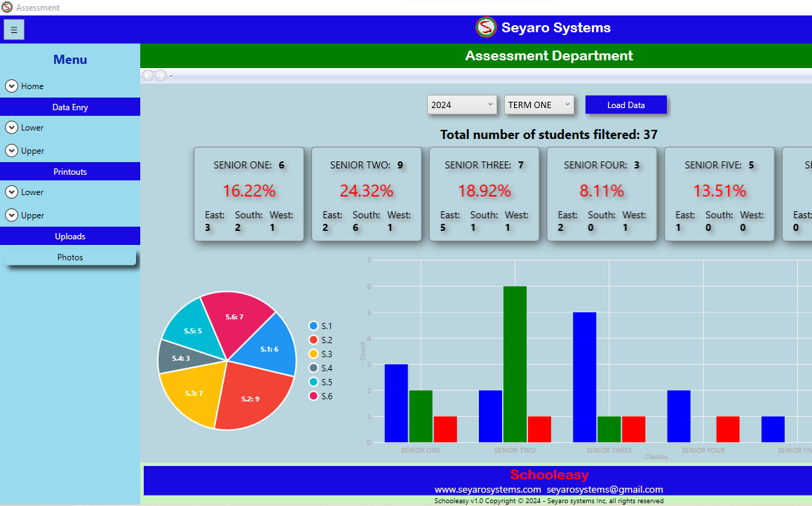The width and height of the screenshot is (812, 506).
Task: Expand the Data Entry Upper chevron
Action: point(11,151)
